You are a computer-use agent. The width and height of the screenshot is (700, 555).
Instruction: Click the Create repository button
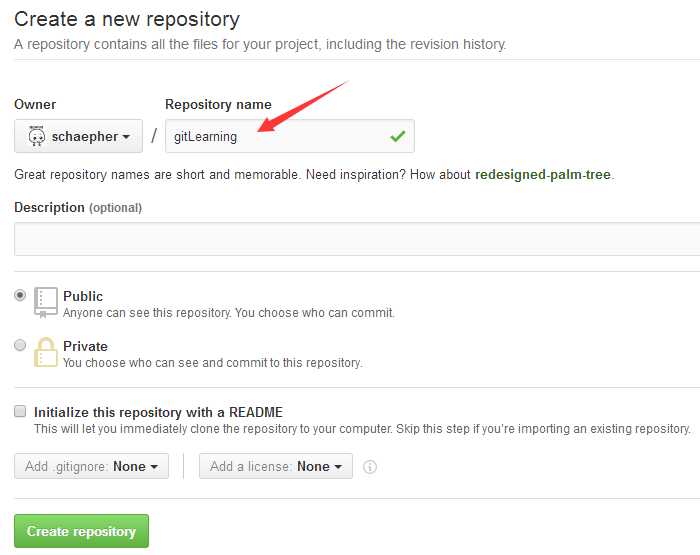(x=81, y=531)
